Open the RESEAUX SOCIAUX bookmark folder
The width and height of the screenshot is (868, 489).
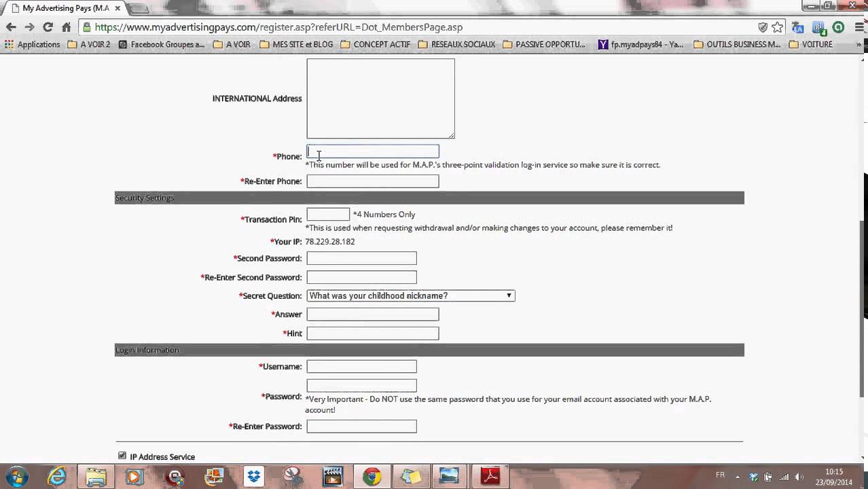[456, 44]
